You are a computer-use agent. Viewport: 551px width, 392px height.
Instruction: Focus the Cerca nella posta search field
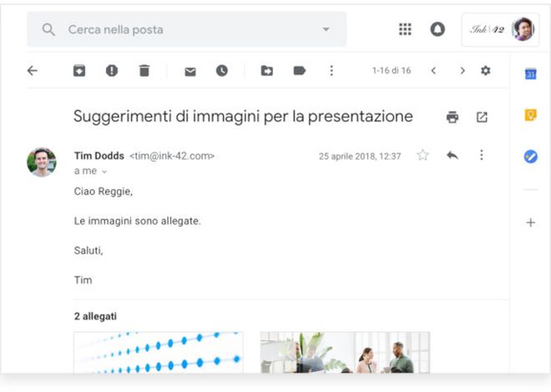pyautogui.click(x=187, y=29)
